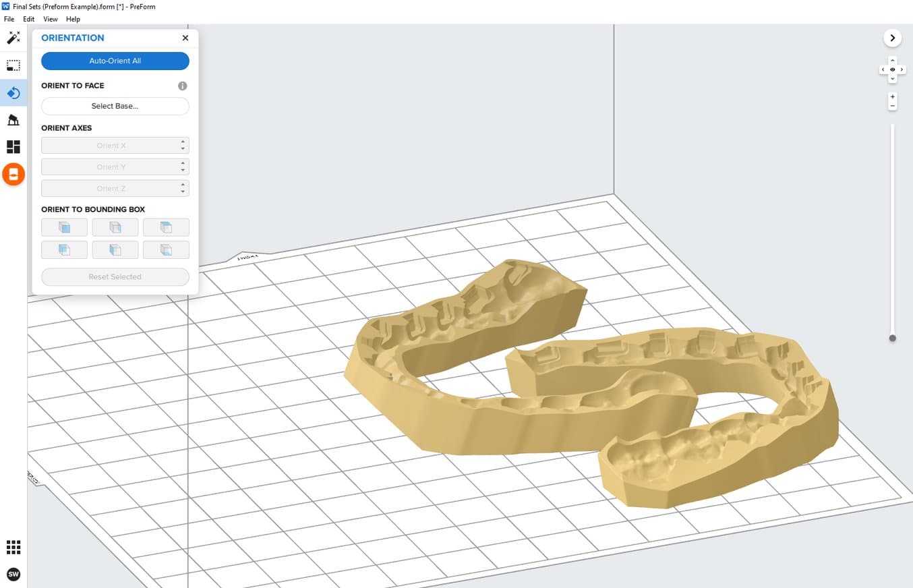Orient to bounding box bottom face

166,249
